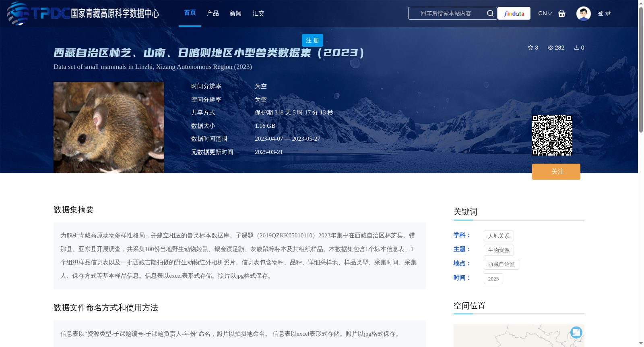
Task: Click the spatial location map preview
Action: point(519,336)
